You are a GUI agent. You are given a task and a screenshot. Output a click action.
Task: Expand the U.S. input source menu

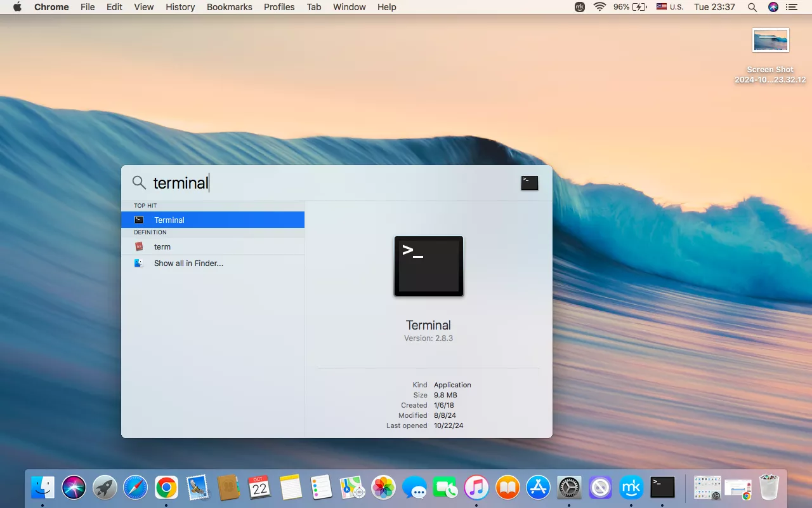pyautogui.click(x=670, y=7)
